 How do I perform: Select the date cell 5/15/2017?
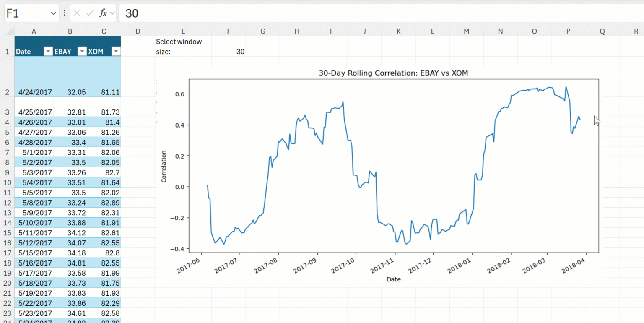34,253
